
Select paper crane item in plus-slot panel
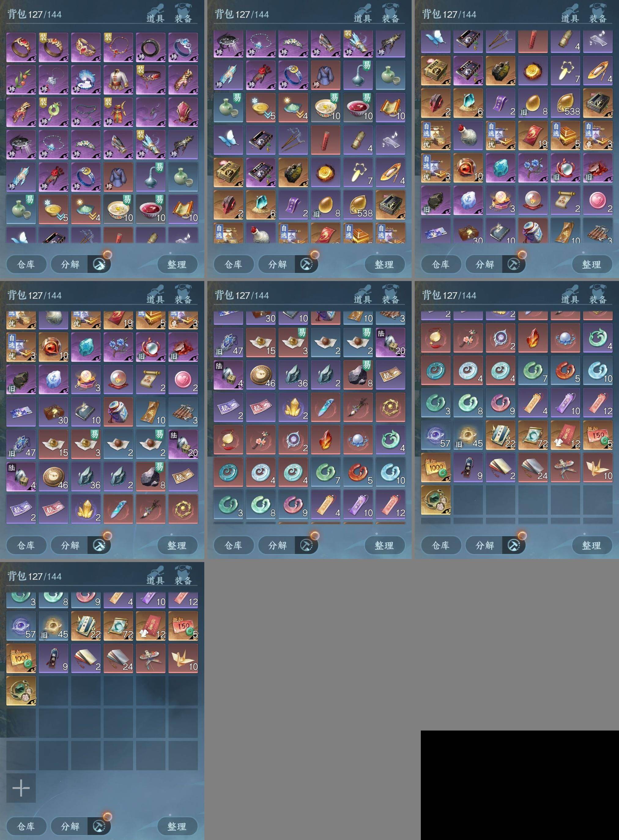pos(183,659)
